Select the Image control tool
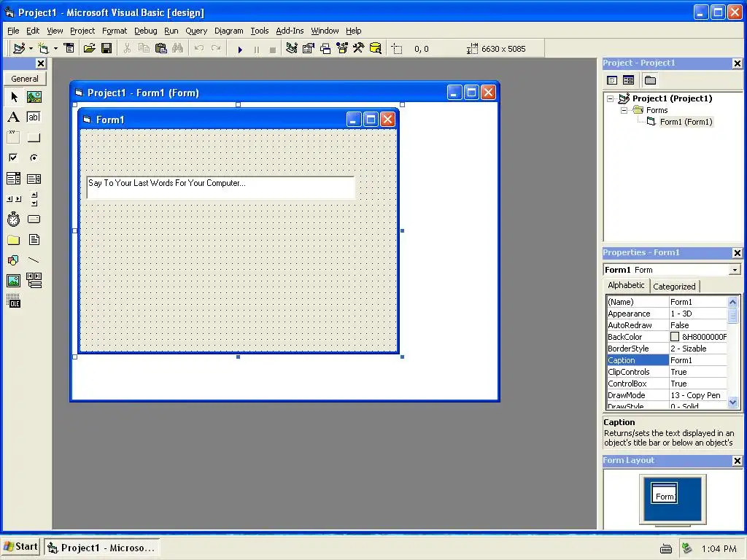Screen dimensions: 747x560 point(14,281)
